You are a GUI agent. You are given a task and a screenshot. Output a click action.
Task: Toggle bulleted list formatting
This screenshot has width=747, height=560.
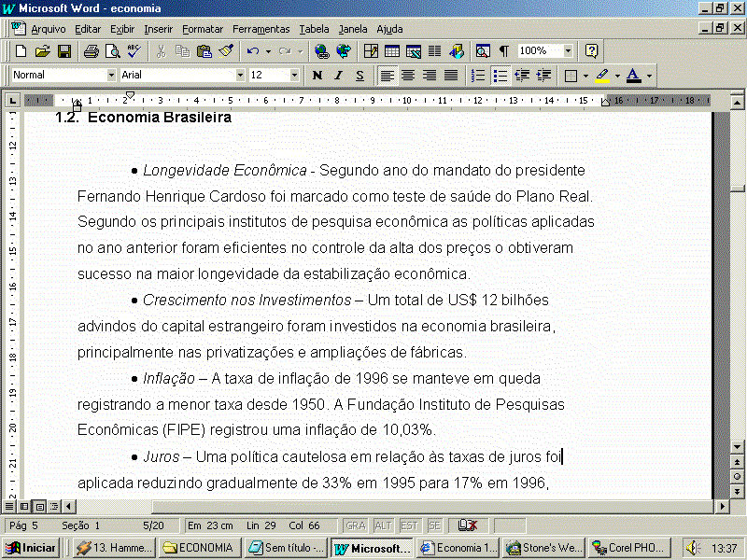click(x=500, y=76)
